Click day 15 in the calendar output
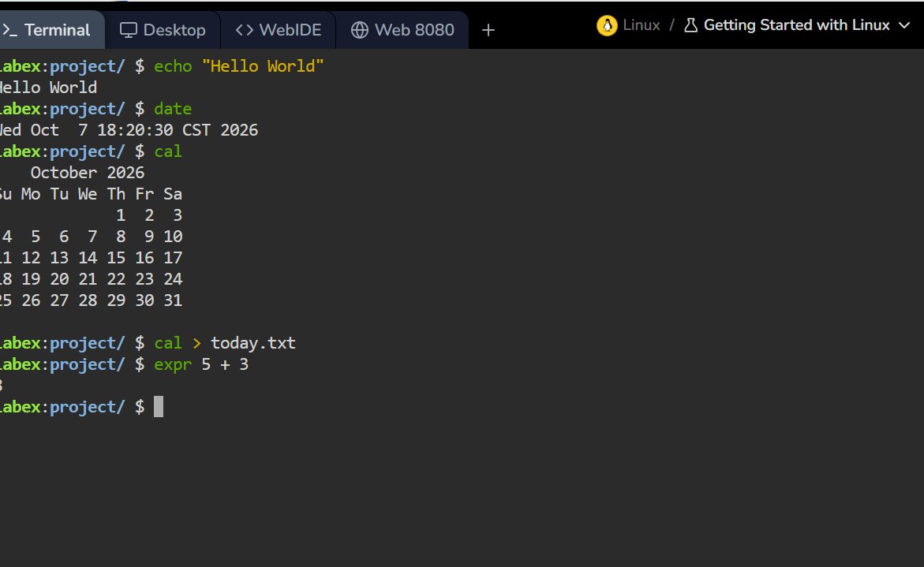924x567 pixels. click(116, 258)
